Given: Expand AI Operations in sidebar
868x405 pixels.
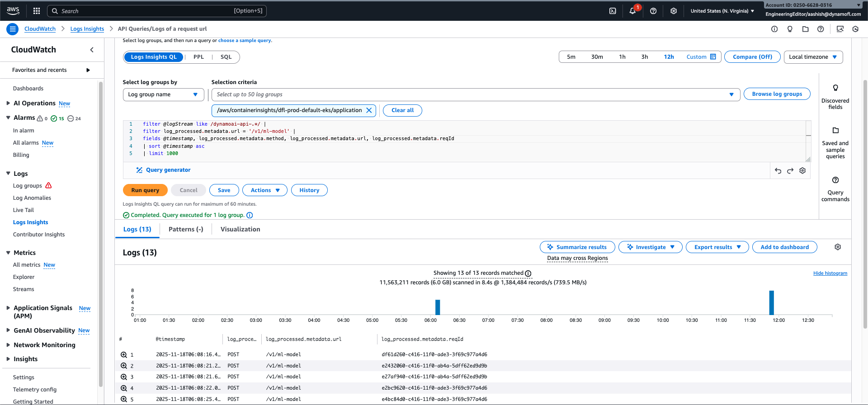Looking at the screenshot, I should (8, 103).
